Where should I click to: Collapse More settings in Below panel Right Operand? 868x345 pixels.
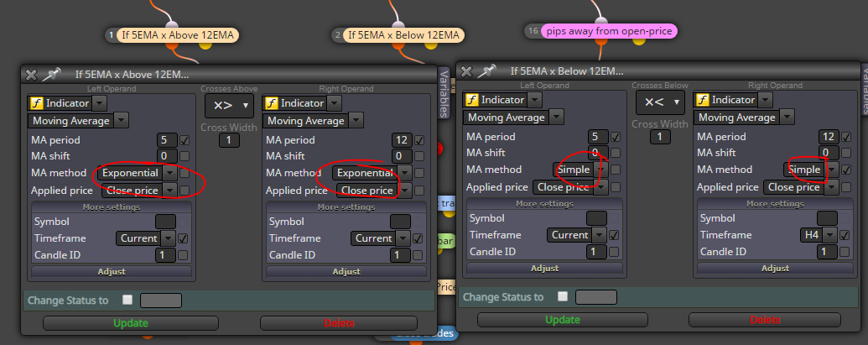click(775, 204)
